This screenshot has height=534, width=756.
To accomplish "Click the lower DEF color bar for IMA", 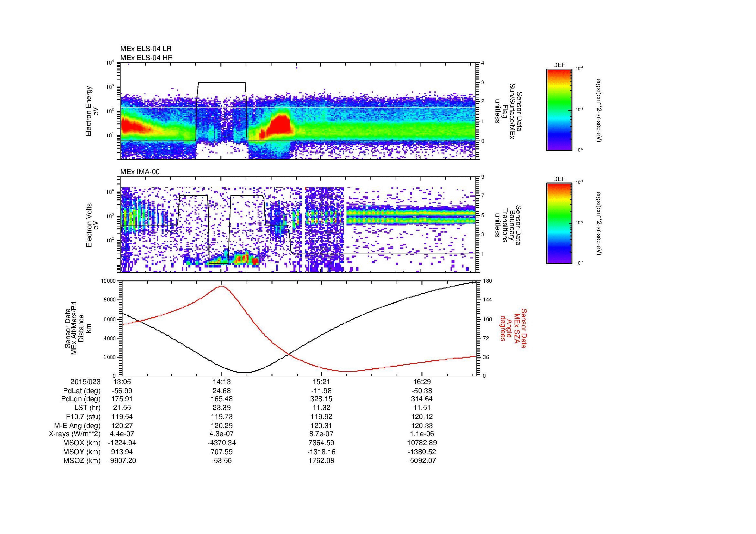I will click(x=559, y=224).
